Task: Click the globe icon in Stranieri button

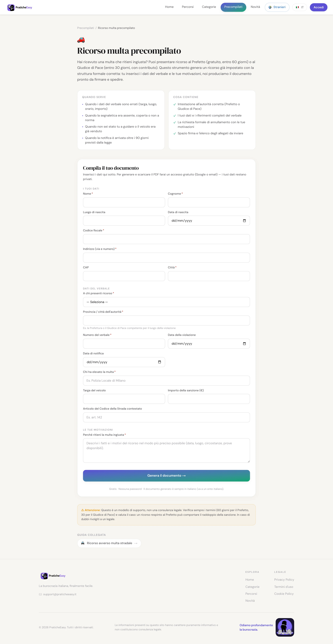Action: (x=270, y=7)
